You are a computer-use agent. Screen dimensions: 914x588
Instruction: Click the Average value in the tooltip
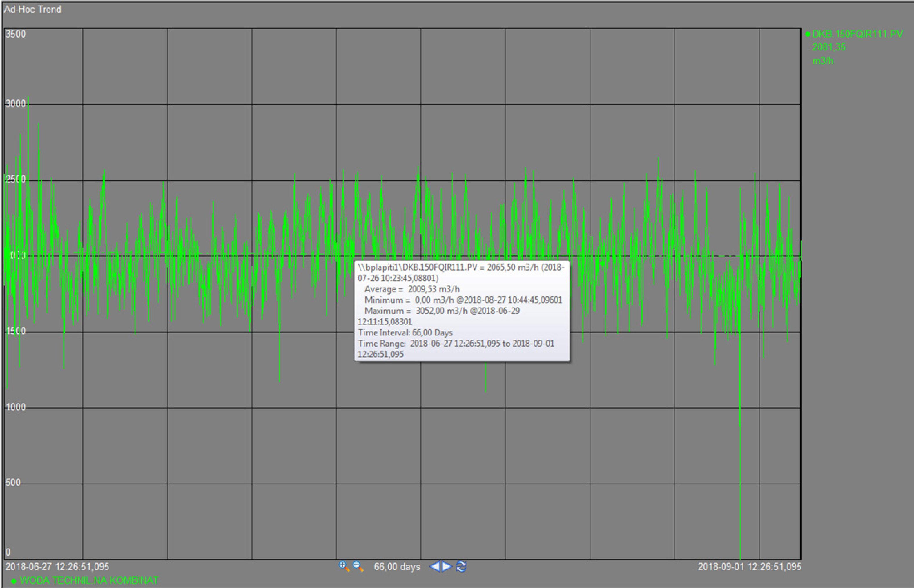[x=433, y=289]
